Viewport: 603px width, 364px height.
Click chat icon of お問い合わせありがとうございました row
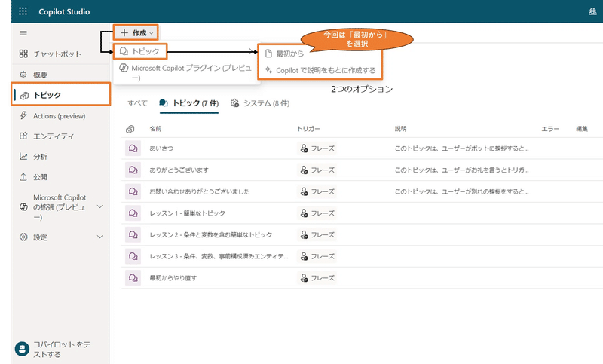[x=133, y=191]
